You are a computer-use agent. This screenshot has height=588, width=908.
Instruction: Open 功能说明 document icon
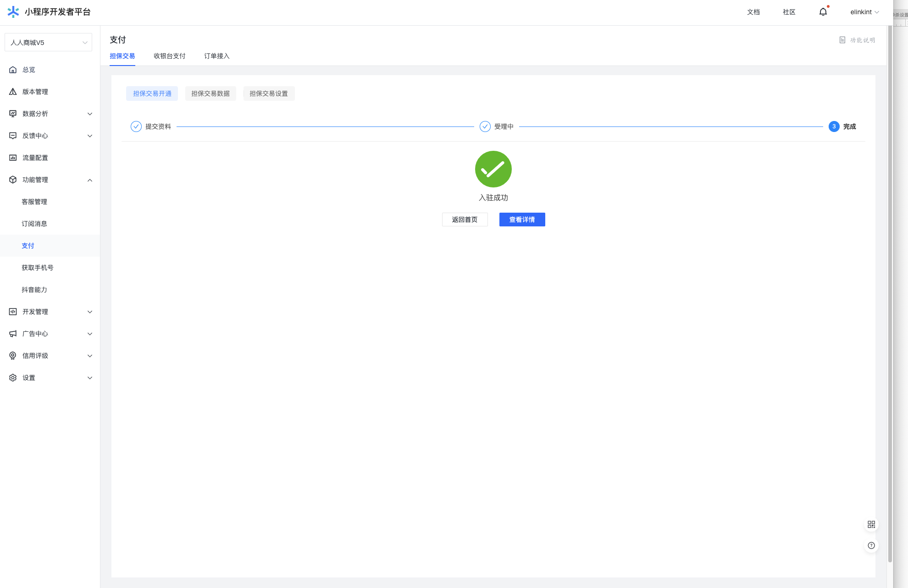pos(842,40)
